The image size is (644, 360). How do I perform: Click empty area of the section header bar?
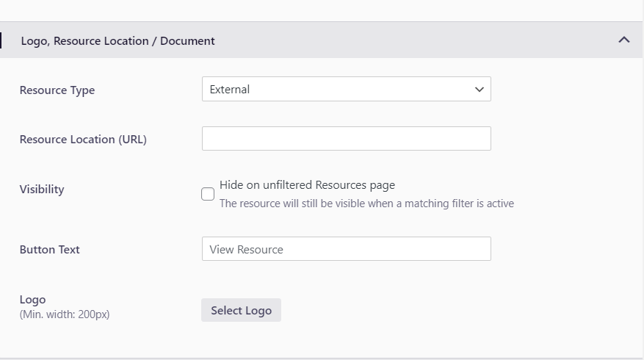click(411, 40)
